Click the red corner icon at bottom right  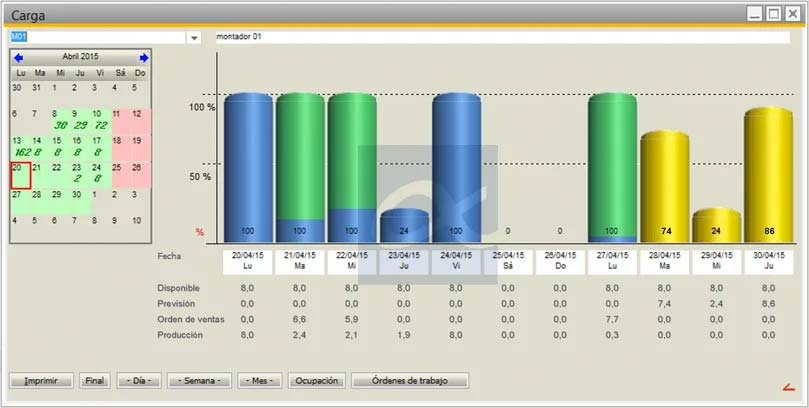788,386
